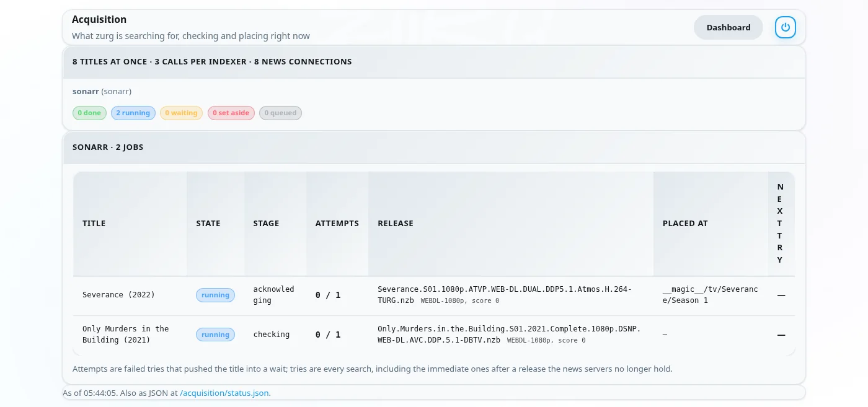Viewport: 868px width, 407px height.
Task: Click the NEXT TRY column header
Action: tap(780, 224)
